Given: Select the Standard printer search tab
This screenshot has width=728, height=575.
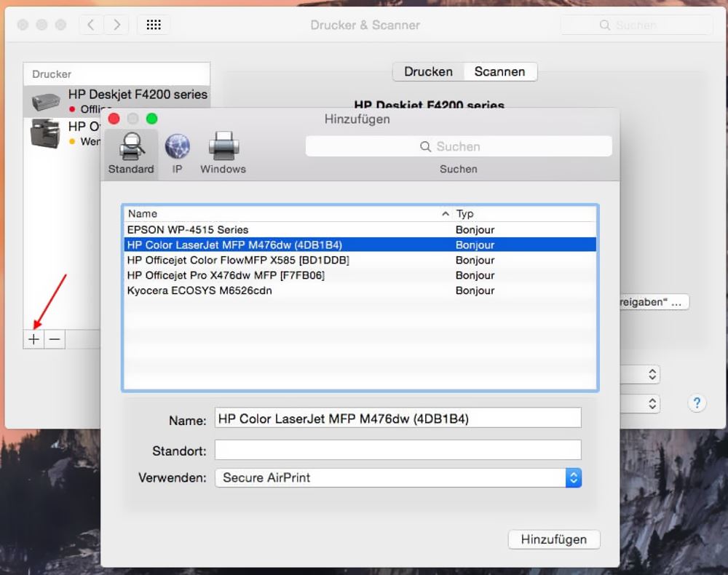Looking at the screenshot, I should click(131, 154).
